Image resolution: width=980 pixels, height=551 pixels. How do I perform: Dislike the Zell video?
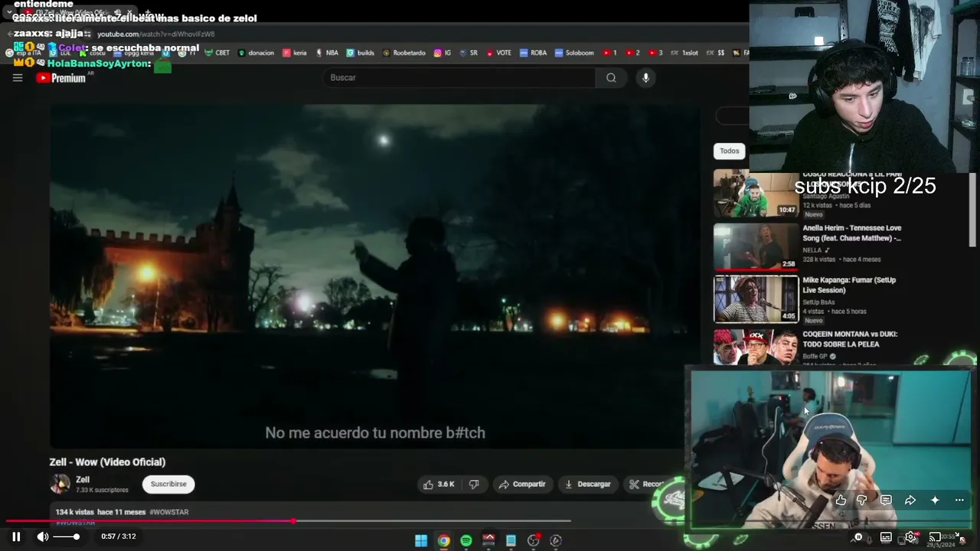point(474,484)
